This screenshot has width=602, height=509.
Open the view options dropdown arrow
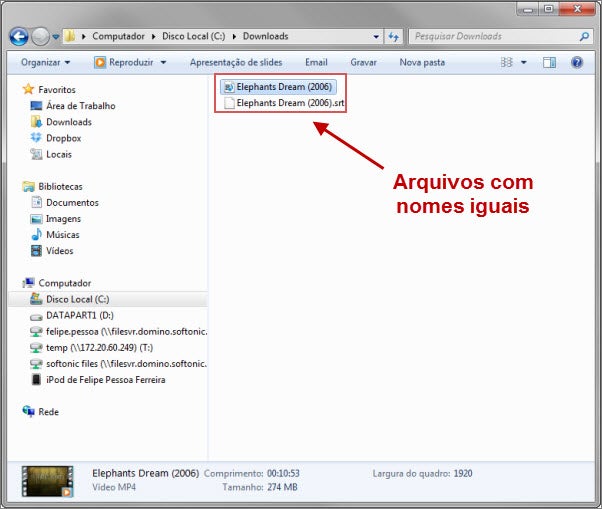[523, 62]
